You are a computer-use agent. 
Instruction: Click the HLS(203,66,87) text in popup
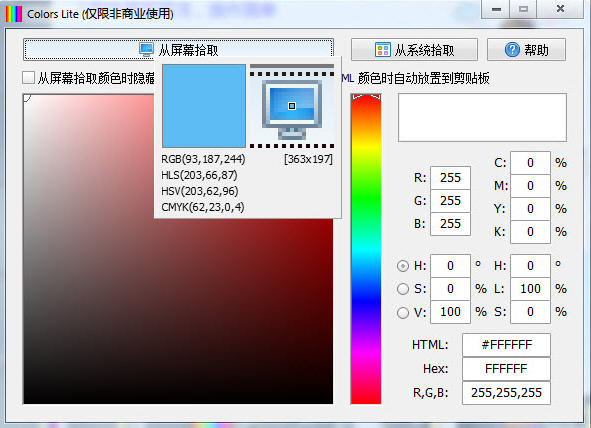tap(199, 175)
